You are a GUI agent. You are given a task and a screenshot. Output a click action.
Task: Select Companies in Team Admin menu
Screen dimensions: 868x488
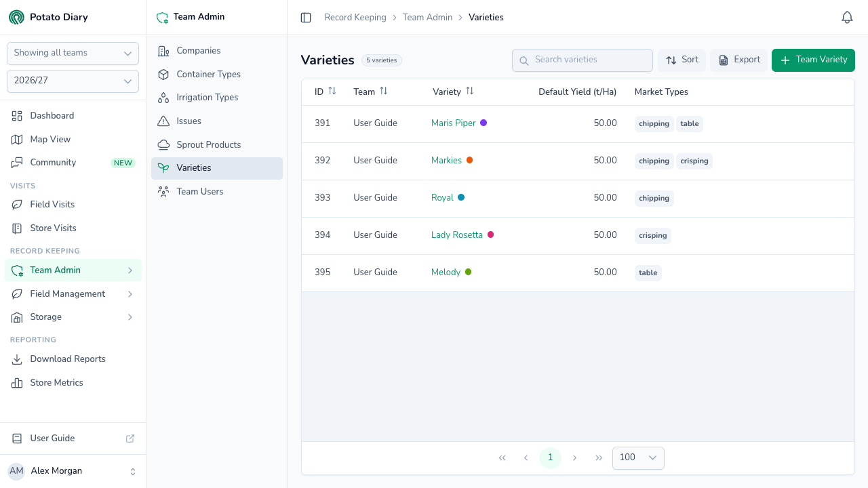tap(217, 51)
